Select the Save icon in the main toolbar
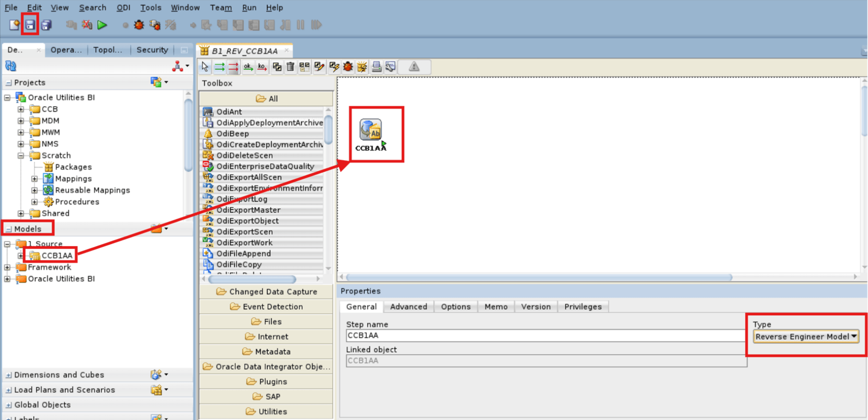Viewport: 868px width, 420px height. click(30, 25)
